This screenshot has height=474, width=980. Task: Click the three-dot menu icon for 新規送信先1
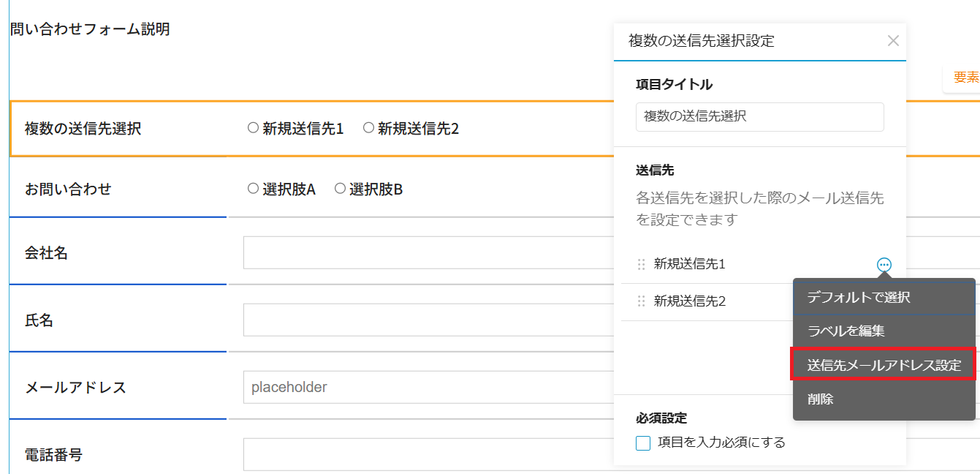884,265
